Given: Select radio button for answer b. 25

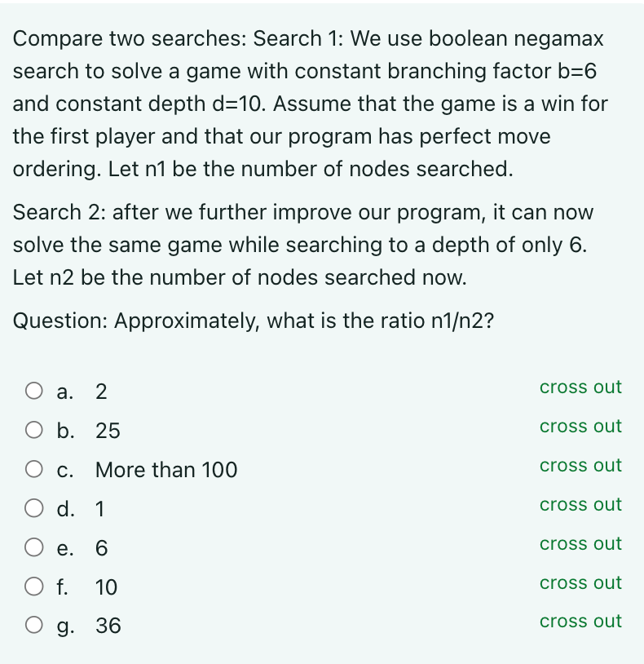Looking at the screenshot, I should [33, 430].
